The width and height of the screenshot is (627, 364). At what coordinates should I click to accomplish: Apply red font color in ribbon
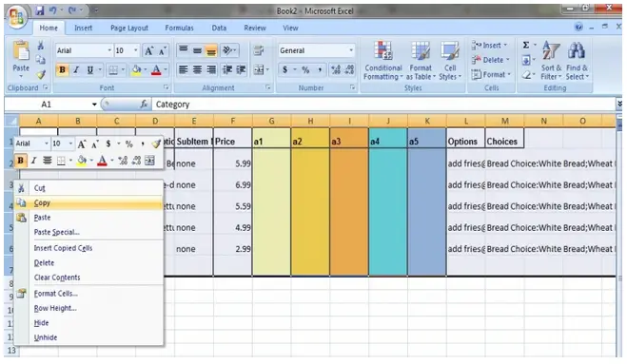pyautogui.click(x=156, y=70)
